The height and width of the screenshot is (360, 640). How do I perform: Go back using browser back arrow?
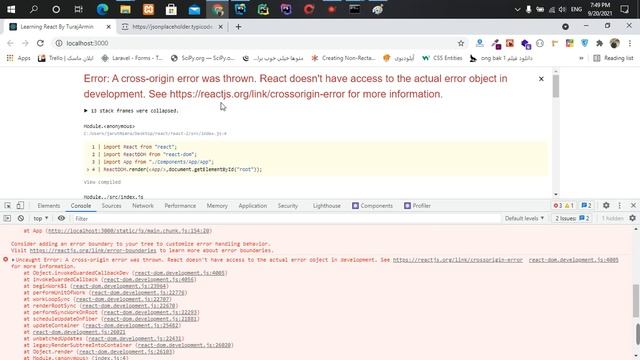point(10,43)
